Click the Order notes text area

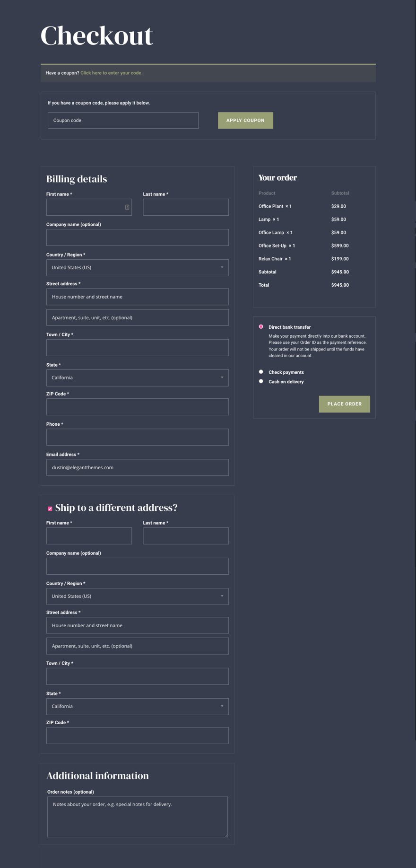(137, 817)
